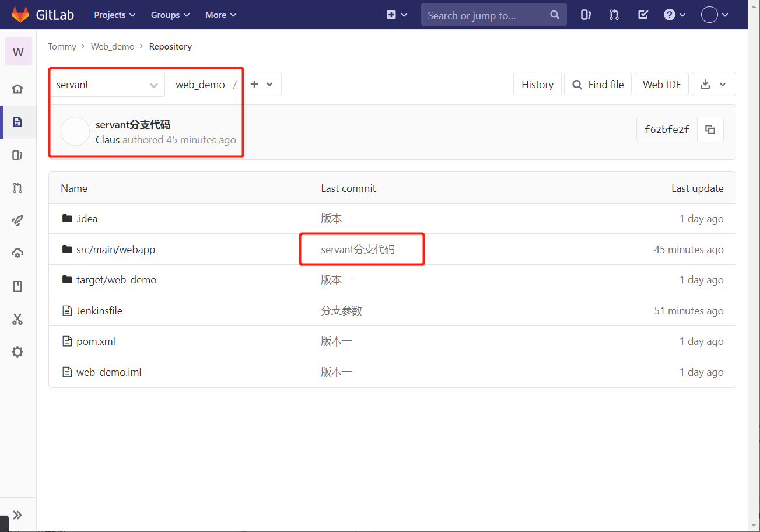760x532 pixels.
Task: Open Snippets scissors icon in sidebar
Action: 17,319
